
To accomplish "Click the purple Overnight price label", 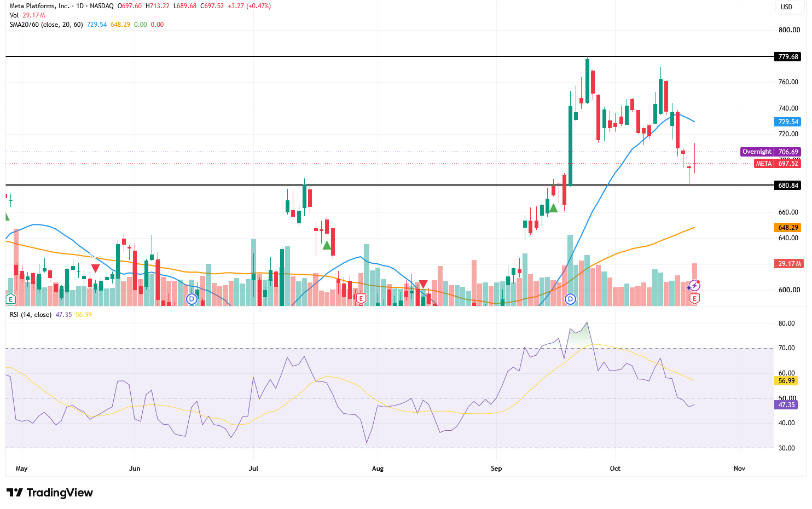I will click(757, 152).
